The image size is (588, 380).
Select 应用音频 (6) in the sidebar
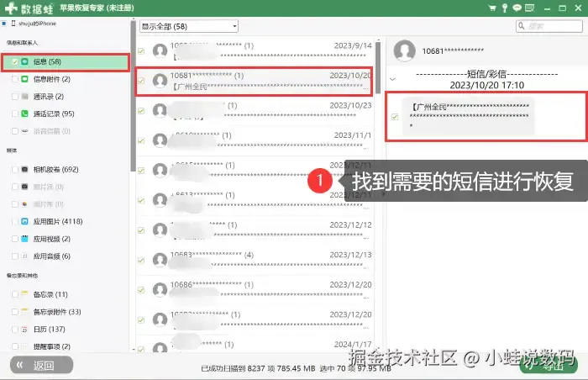(x=52, y=256)
